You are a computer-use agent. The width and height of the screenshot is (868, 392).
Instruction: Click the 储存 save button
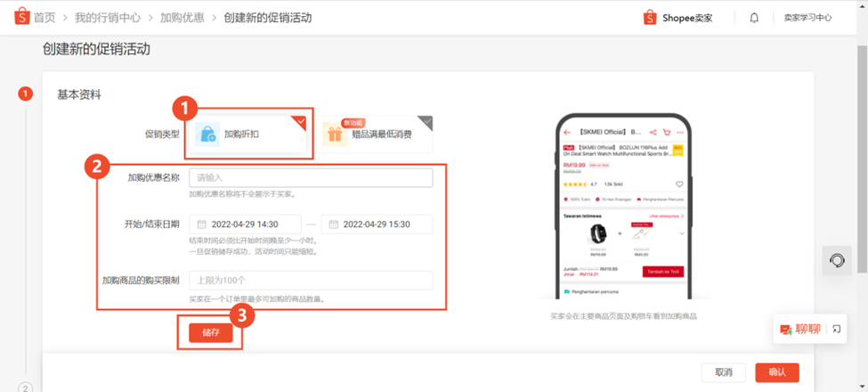(x=210, y=333)
